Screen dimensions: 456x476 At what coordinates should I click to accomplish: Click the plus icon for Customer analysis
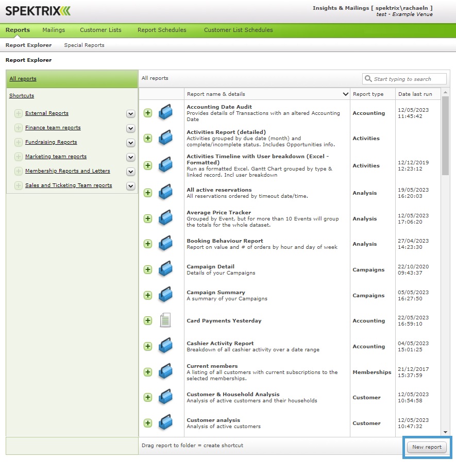[148, 423]
